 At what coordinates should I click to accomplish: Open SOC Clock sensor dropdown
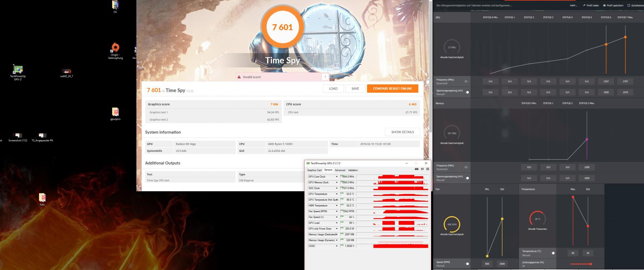point(336,188)
